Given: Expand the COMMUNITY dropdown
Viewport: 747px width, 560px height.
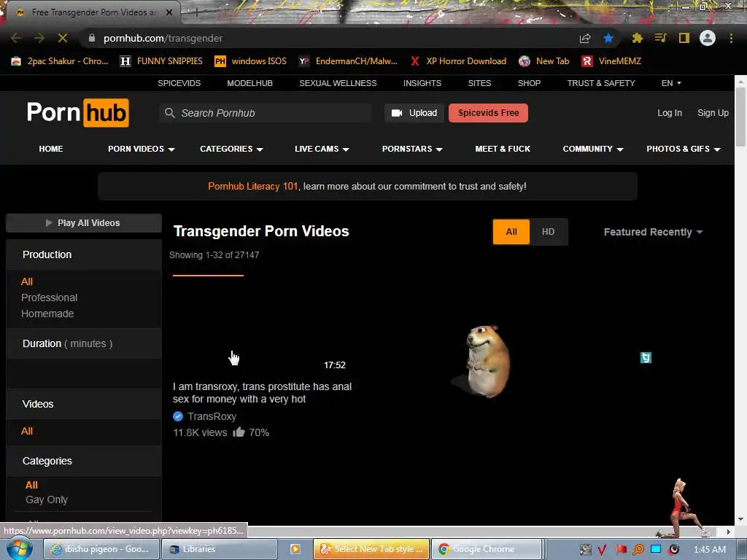Looking at the screenshot, I should click(x=592, y=149).
